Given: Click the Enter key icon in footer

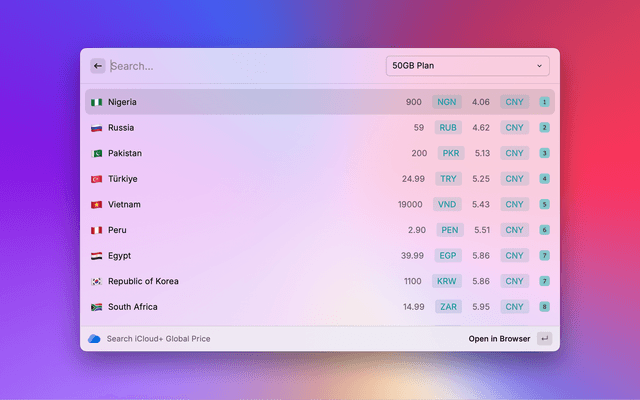Looking at the screenshot, I should (544, 339).
